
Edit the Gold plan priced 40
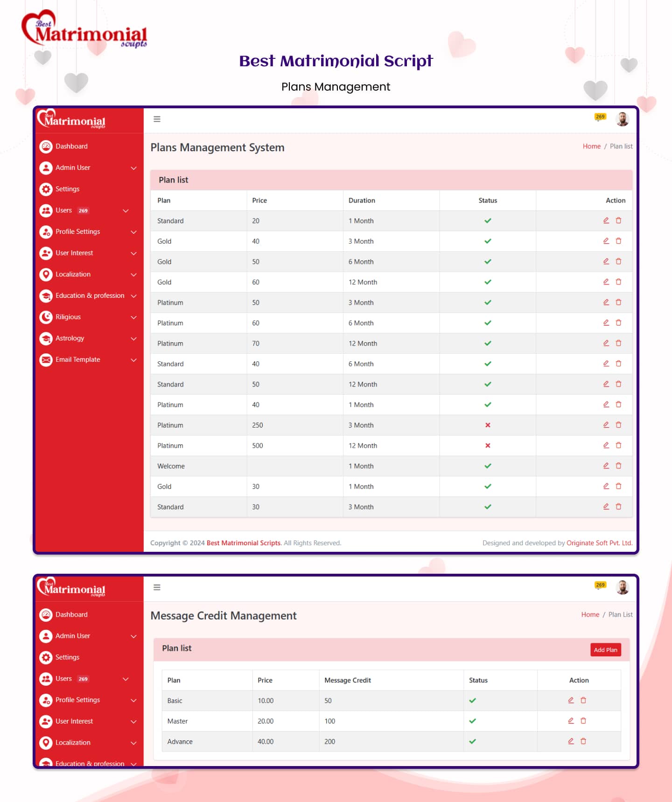(x=606, y=241)
